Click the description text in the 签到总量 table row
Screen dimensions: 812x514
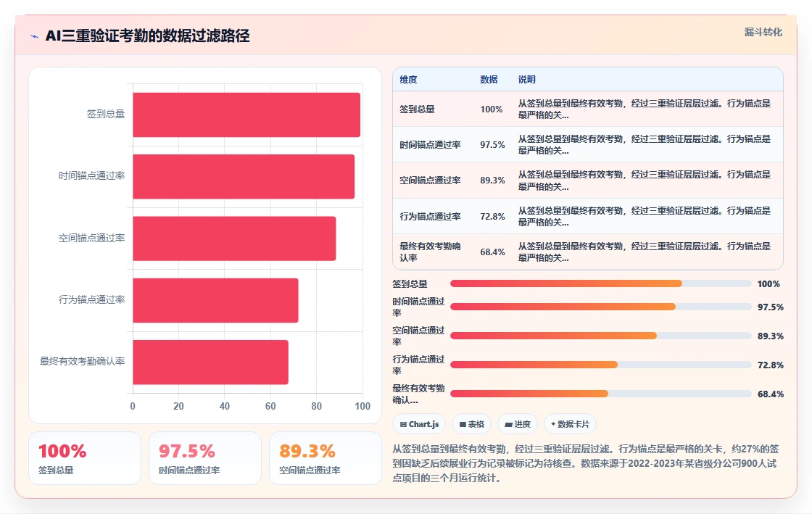pyautogui.click(x=645, y=109)
